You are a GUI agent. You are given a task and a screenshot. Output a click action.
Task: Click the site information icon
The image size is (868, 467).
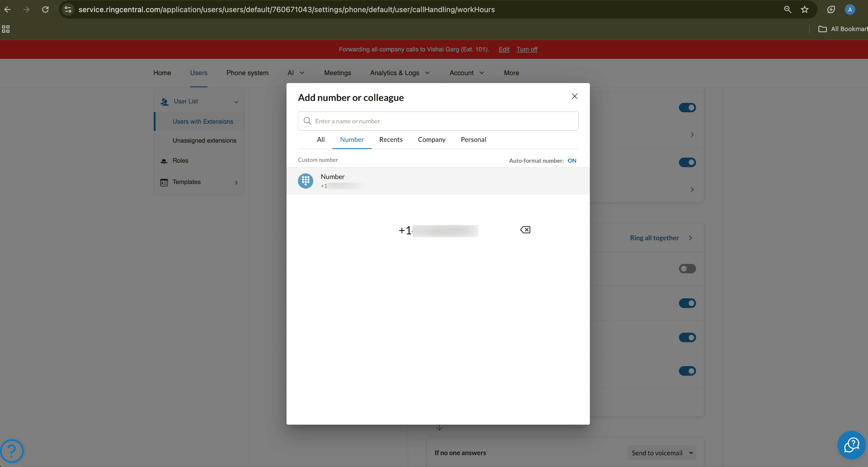(x=68, y=9)
